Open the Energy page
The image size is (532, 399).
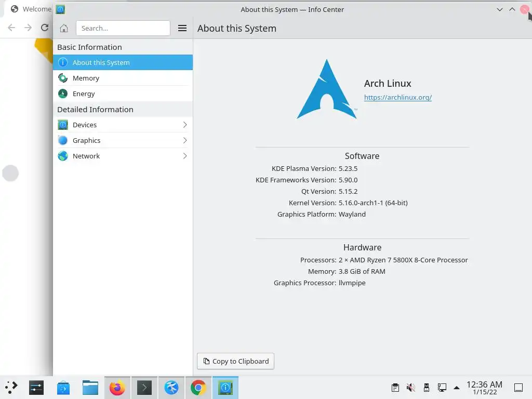tap(123, 94)
